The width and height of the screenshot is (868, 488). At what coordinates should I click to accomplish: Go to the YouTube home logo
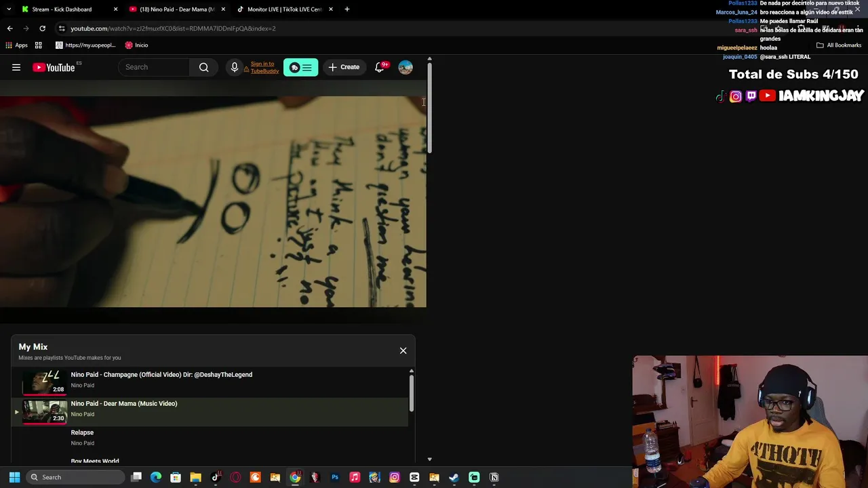click(x=54, y=67)
